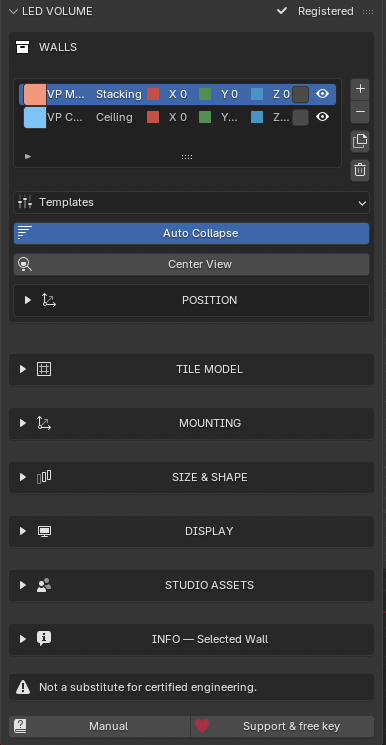Remove selected wall with minus button
Screen dimensions: 386x745
coord(360,112)
